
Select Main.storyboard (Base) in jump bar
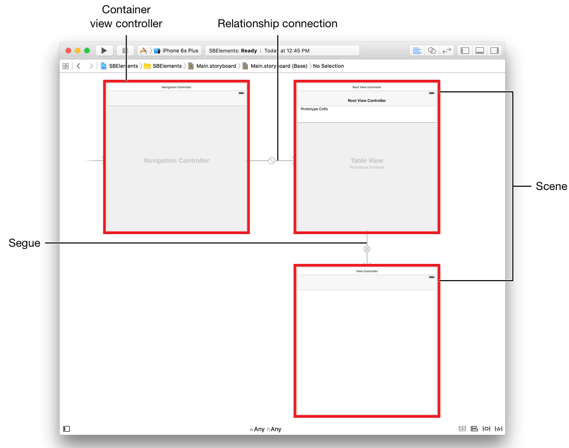pyautogui.click(x=275, y=66)
